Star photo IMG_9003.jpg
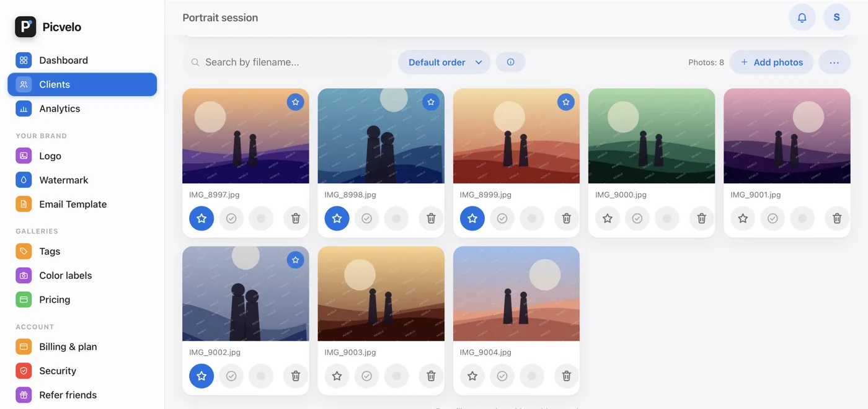Viewport: 868px width, 409px height. [337, 376]
